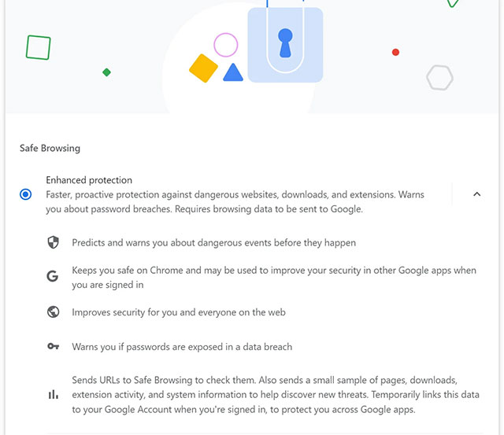Click the Google G icon
Image resolution: width=504 pixels, height=435 pixels.
53,277
